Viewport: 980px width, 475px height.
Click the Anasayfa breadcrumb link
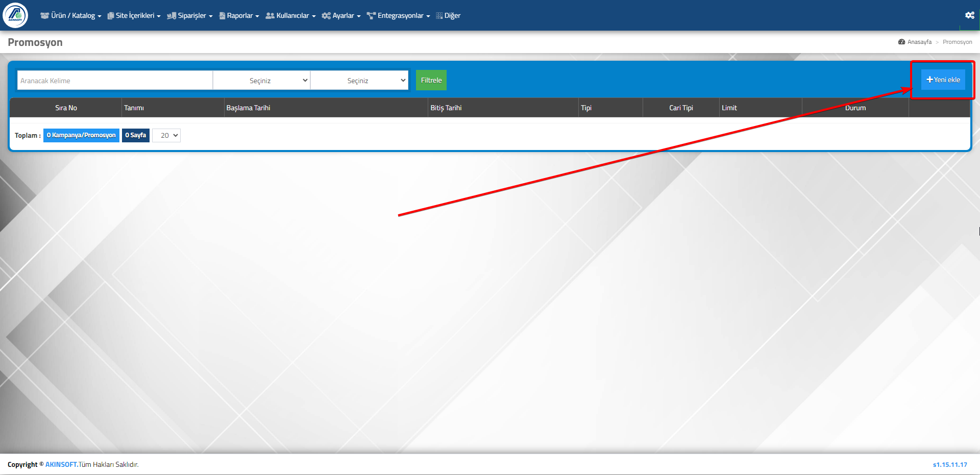[915, 42]
